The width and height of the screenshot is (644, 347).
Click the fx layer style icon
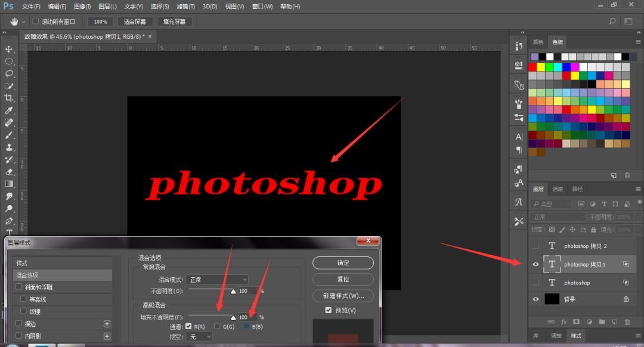[x=564, y=322]
